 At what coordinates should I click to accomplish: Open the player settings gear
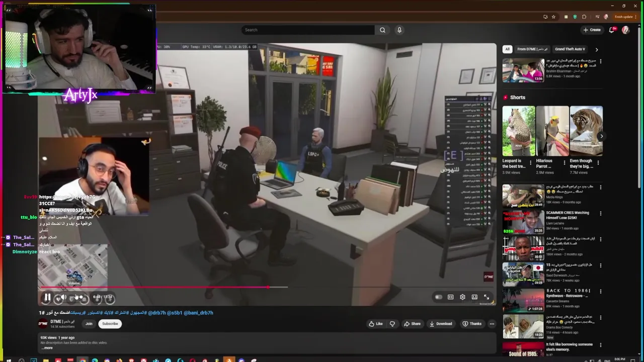[x=462, y=297]
